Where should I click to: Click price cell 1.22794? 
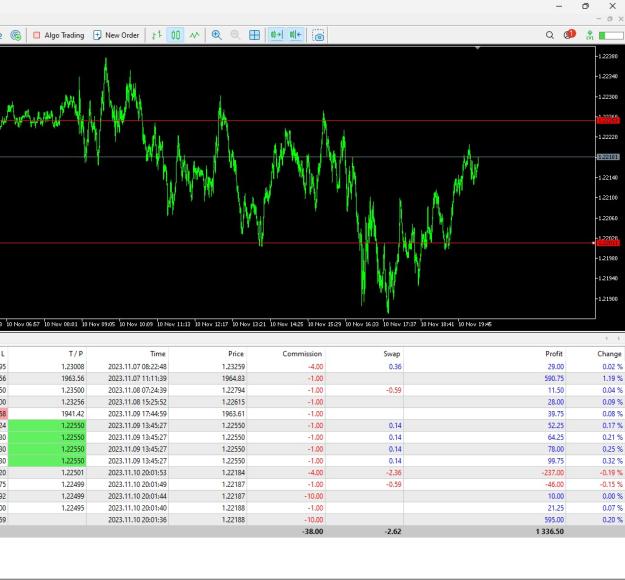point(233,390)
